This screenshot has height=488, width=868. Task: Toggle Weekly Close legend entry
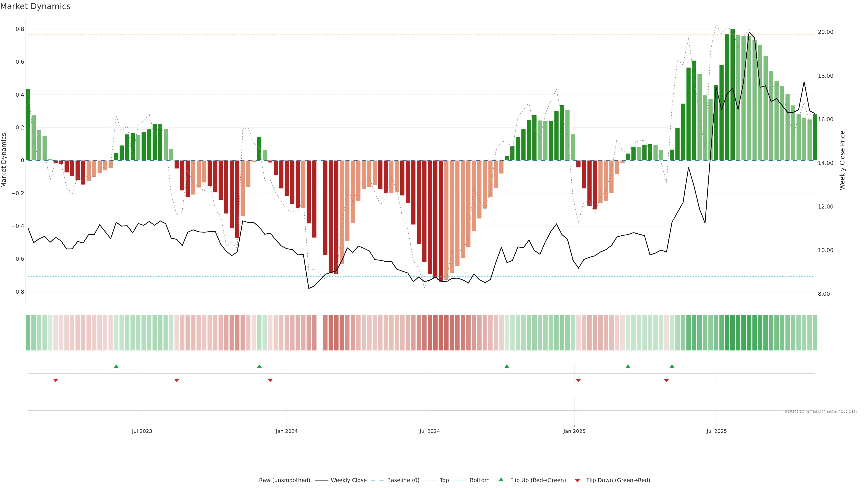click(x=348, y=480)
